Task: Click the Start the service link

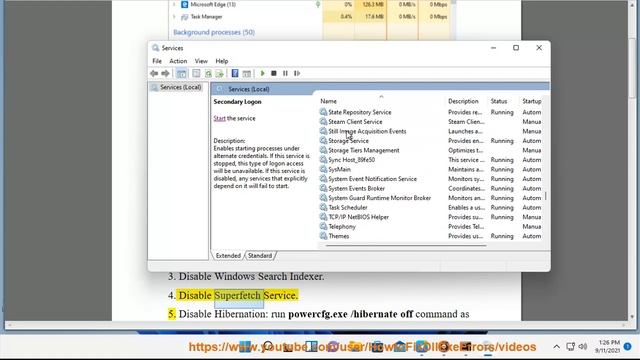Action: click(x=219, y=118)
